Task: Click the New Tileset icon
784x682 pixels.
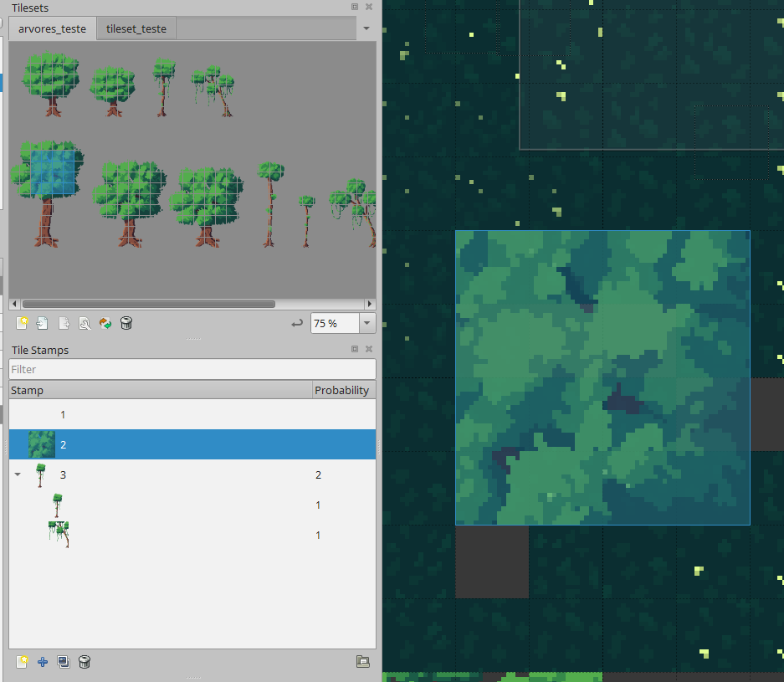Action: pos(22,323)
